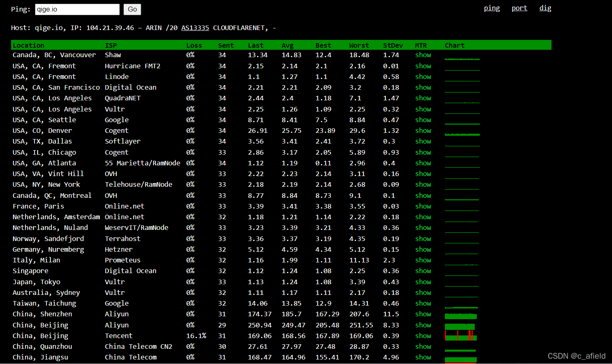Click the 'Italy, Milan' location cell
This screenshot has width=612, height=364.
[x=36, y=260]
